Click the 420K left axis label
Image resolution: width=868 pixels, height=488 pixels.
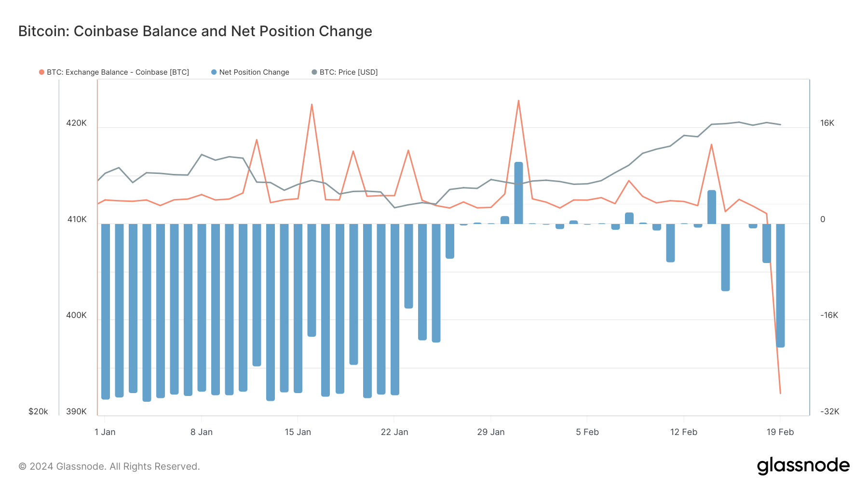(x=76, y=123)
